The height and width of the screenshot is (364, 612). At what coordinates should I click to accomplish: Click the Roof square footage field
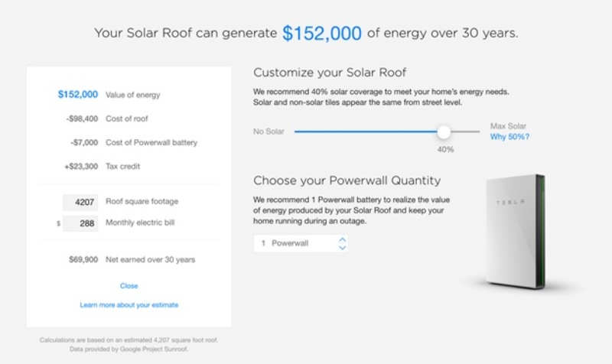(80, 202)
